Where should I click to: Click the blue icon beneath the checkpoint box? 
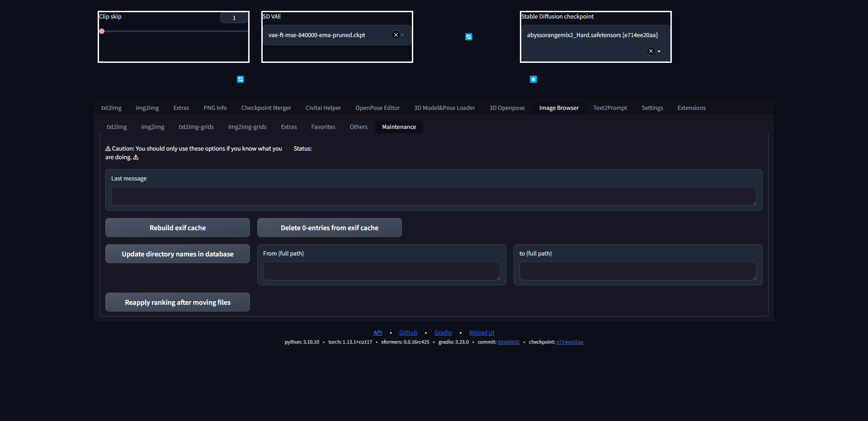coord(533,79)
